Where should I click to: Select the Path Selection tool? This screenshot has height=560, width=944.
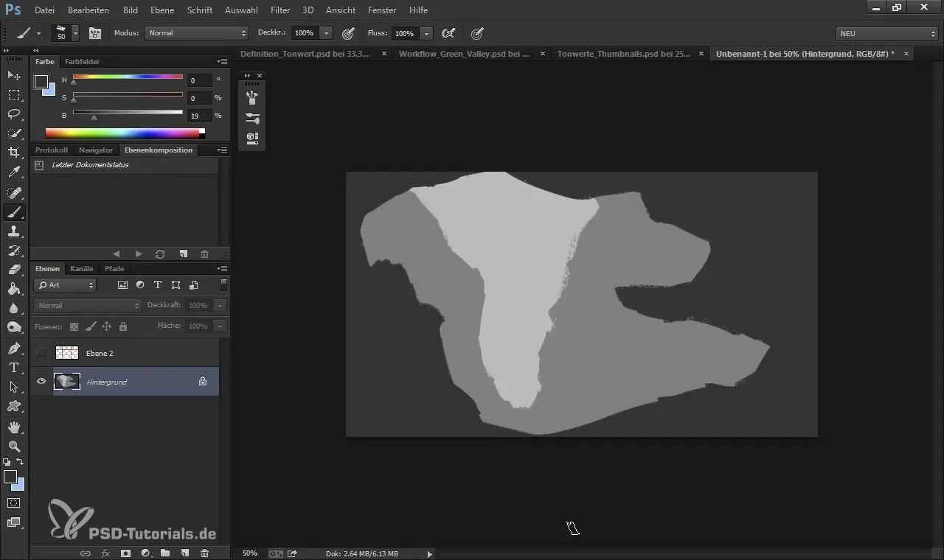tap(14, 386)
